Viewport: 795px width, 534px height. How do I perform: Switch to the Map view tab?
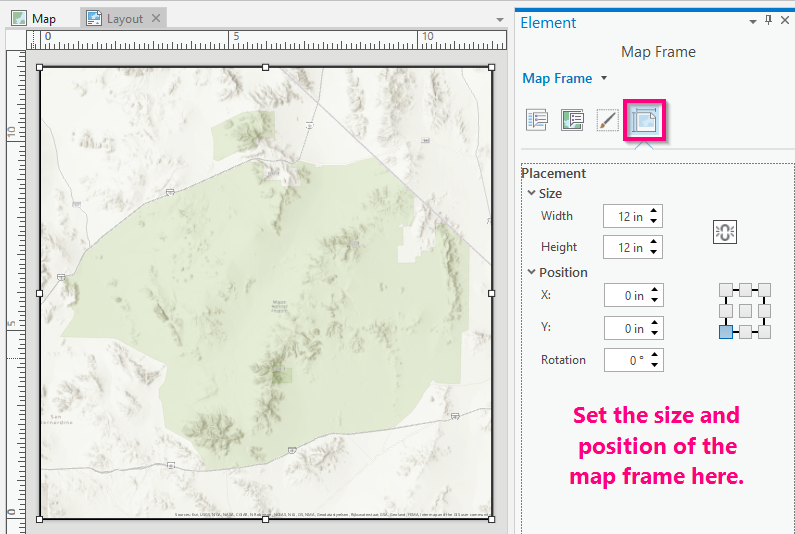point(33,19)
